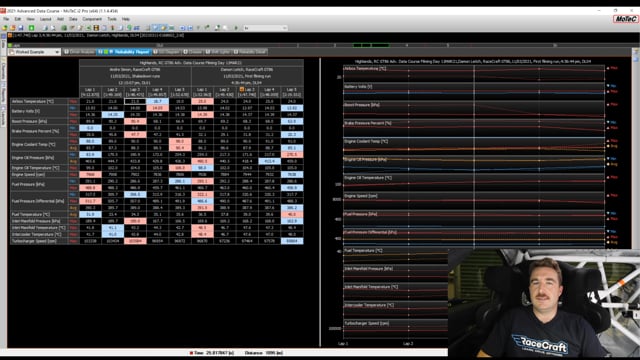Select the Fuel Temperature row label in table
This screenshot has width=640, height=360.
pos(39,214)
